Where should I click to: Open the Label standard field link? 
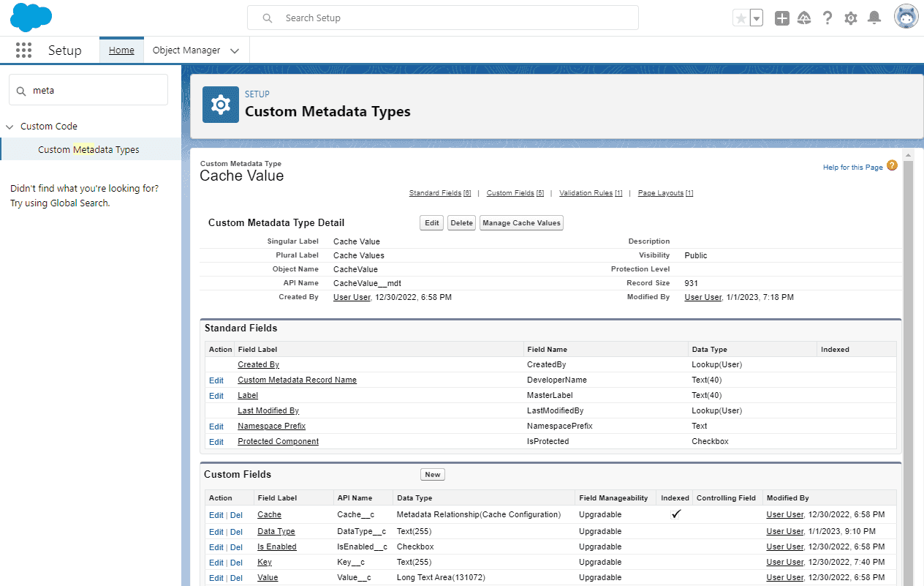(248, 396)
